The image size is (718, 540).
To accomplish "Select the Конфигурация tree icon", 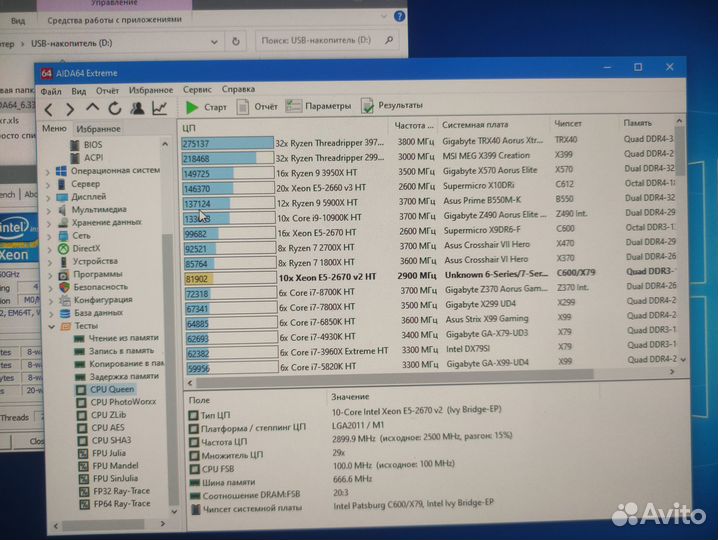I will coord(65,300).
